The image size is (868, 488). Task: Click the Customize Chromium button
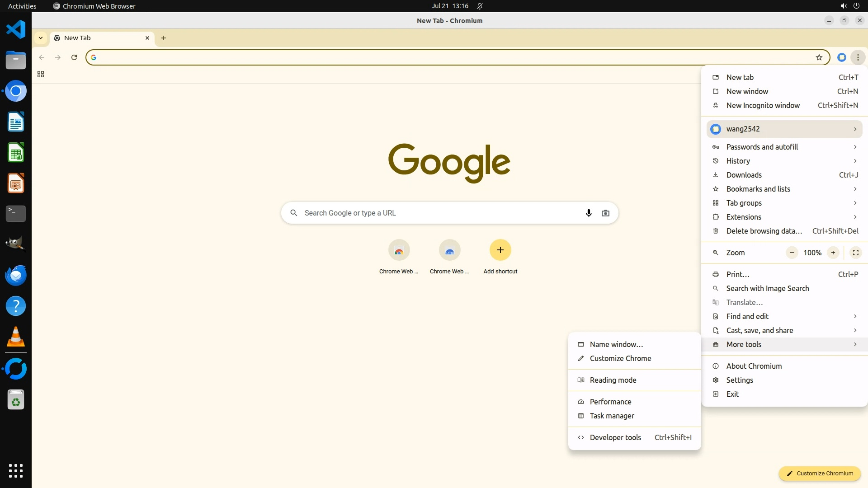(x=819, y=473)
